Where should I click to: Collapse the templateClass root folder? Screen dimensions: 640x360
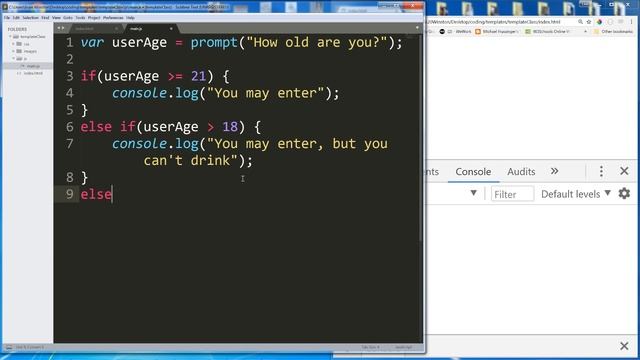pos(11,37)
